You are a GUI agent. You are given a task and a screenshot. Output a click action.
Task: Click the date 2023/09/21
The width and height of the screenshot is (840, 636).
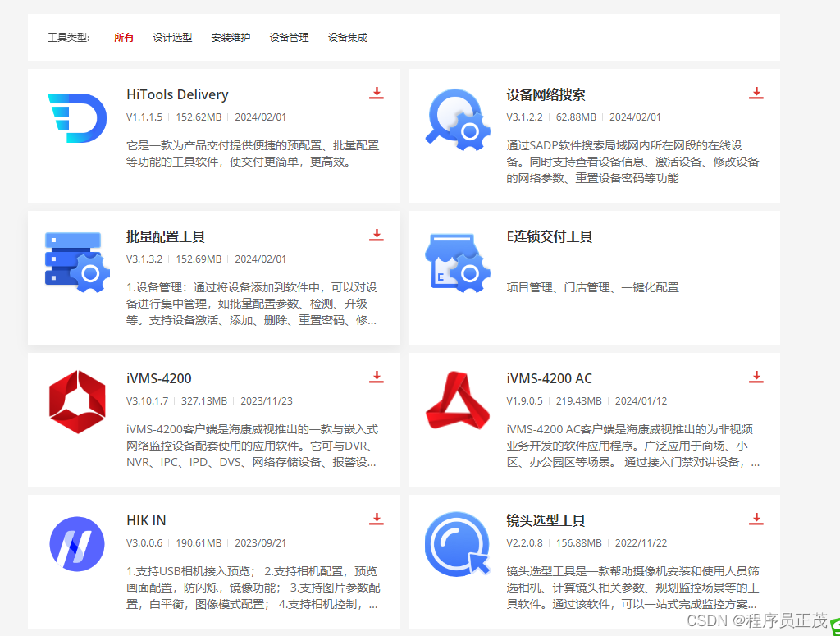(260, 542)
